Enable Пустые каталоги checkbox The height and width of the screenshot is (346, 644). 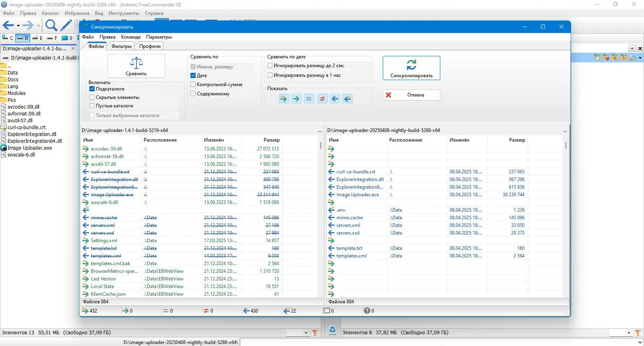92,106
